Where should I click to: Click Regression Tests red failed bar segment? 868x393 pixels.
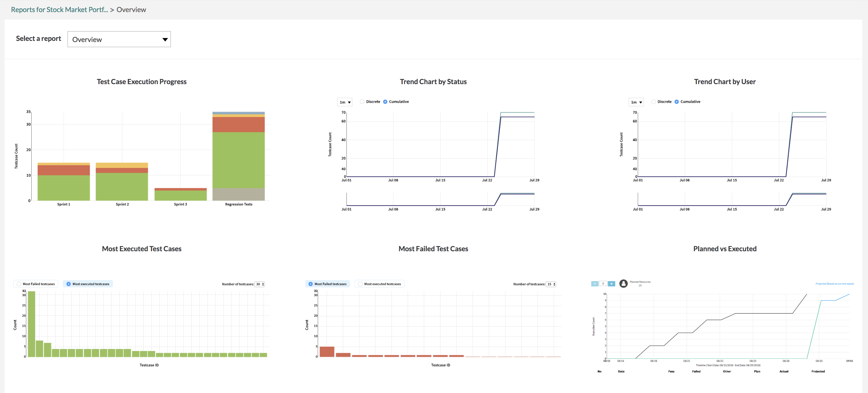[x=239, y=124]
